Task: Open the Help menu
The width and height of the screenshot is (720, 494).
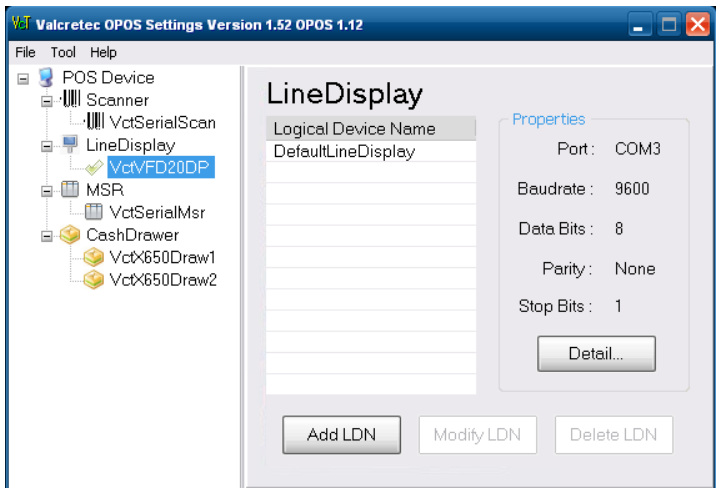Action: point(103,52)
